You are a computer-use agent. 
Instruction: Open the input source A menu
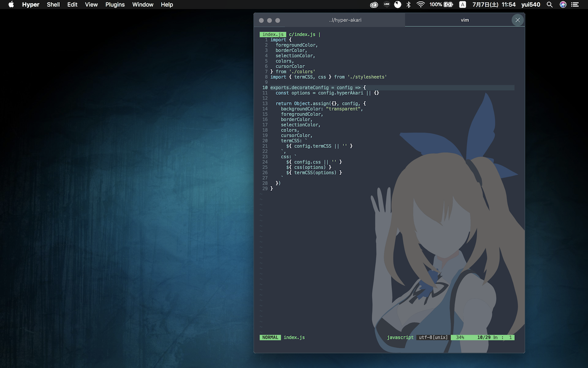point(462,5)
